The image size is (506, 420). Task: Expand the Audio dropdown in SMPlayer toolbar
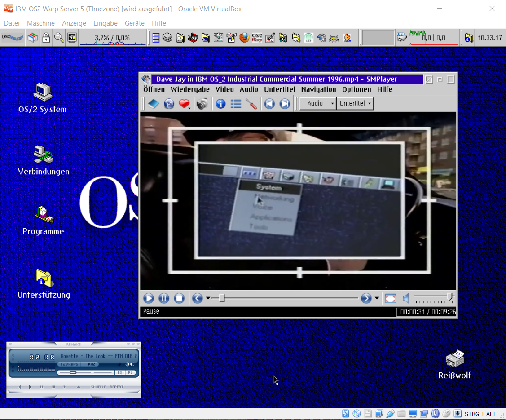(x=318, y=104)
